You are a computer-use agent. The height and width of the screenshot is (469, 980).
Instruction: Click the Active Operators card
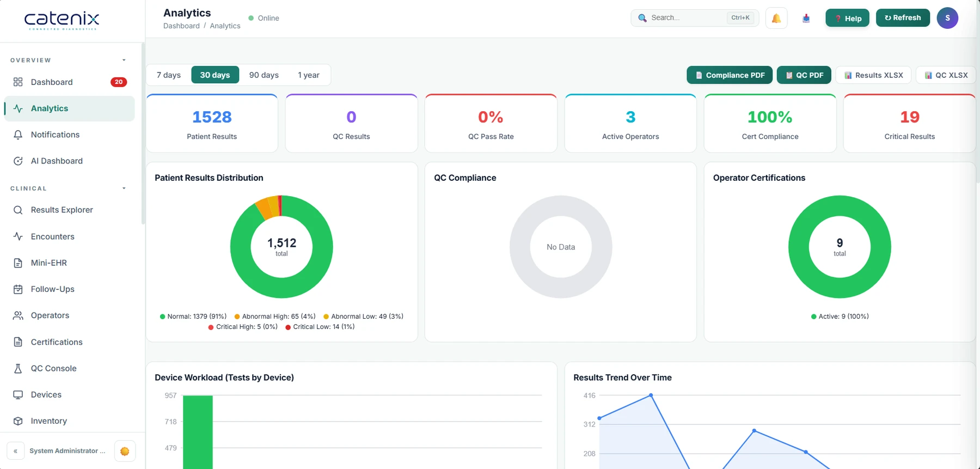(630, 124)
